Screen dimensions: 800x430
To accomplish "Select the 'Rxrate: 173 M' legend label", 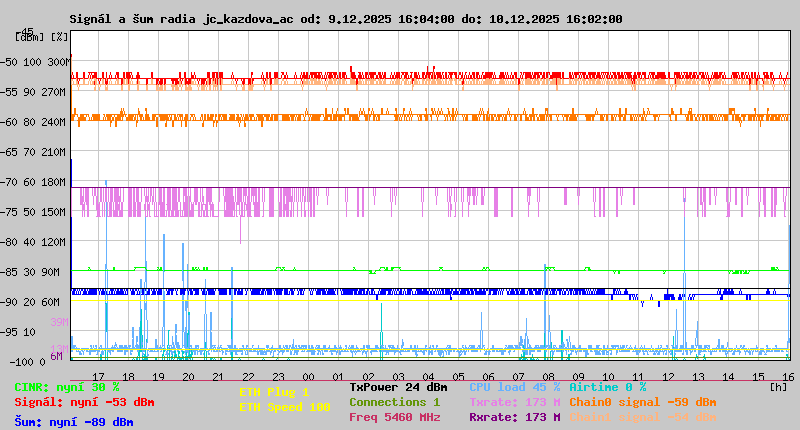I will click(x=515, y=417).
